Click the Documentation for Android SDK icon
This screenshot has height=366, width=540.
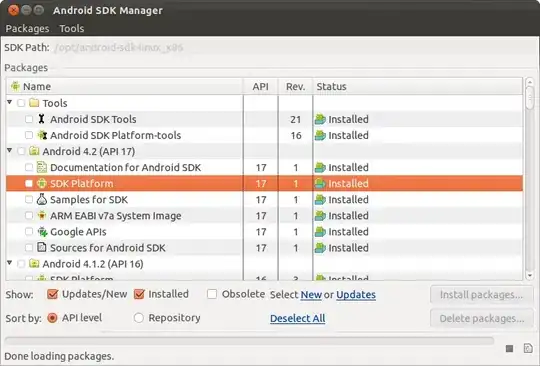pyautogui.click(x=42, y=167)
